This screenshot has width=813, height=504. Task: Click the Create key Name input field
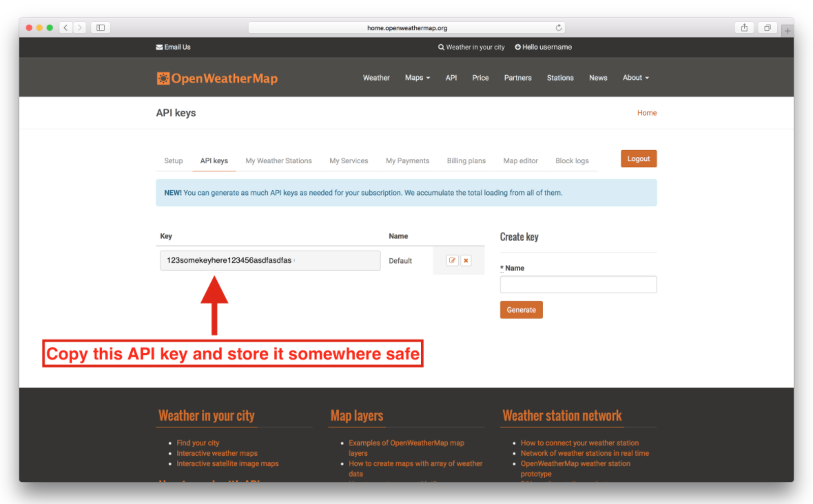click(x=578, y=284)
